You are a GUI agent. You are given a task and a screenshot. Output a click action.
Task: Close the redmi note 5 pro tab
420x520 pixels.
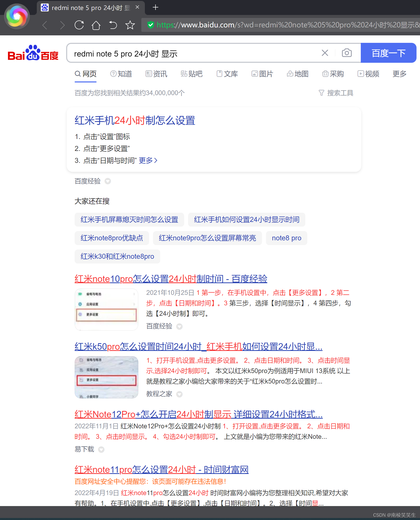pos(137,7)
